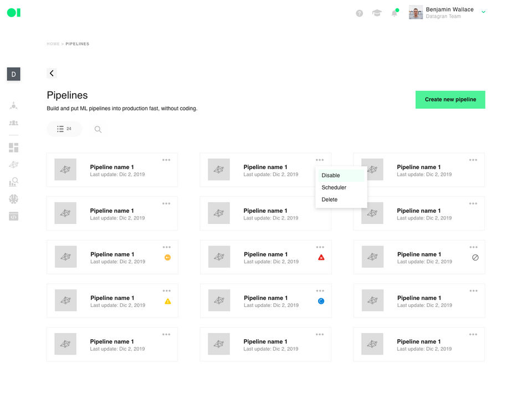Open the brain icon in sidebar

(x=14, y=199)
